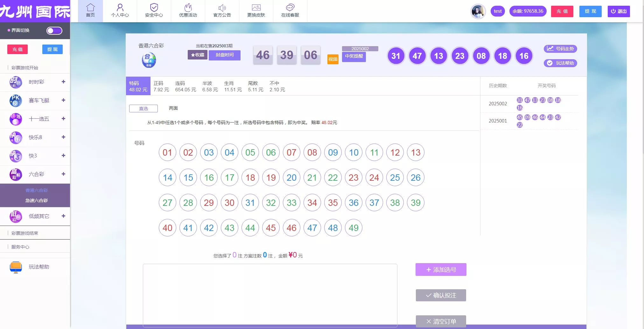Click the 清空订单 clear order button
The height and width of the screenshot is (329, 644).
(x=441, y=321)
